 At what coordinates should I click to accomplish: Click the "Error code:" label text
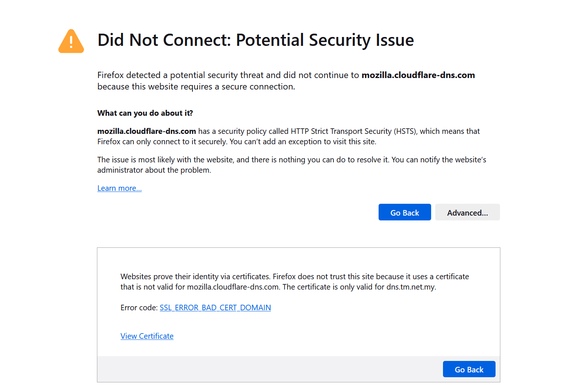click(x=139, y=308)
